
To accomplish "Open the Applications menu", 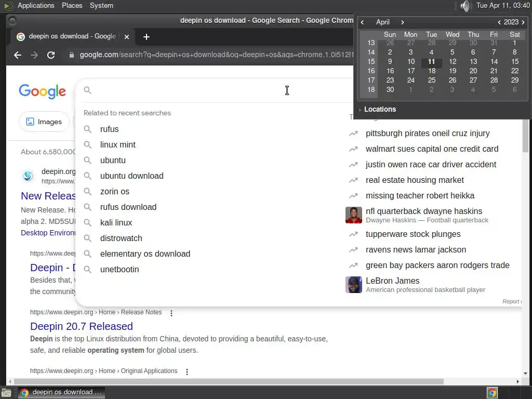I will (x=36, y=5).
